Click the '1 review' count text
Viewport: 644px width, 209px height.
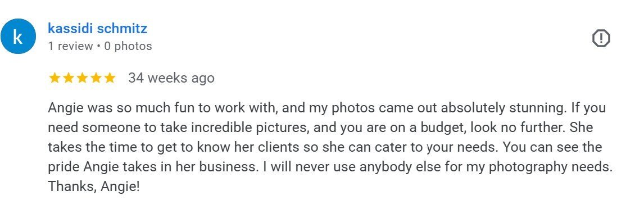click(x=70, y=46)
